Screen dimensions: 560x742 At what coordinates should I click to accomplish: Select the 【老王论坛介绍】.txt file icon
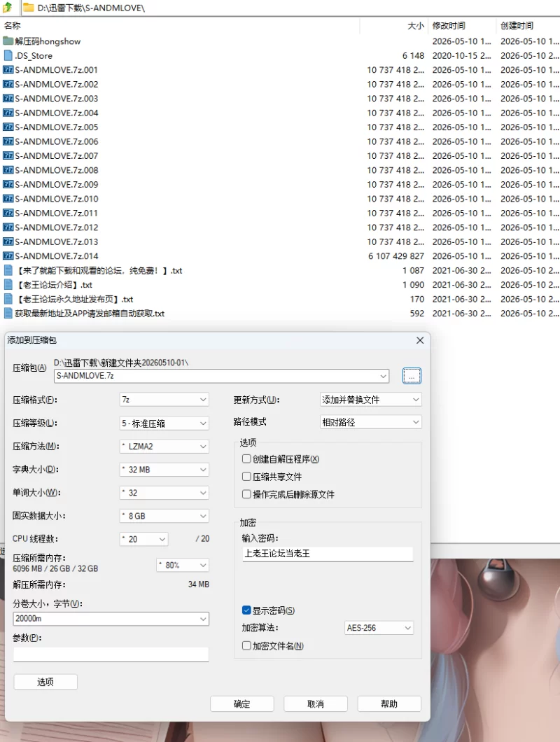coord(8,284)
